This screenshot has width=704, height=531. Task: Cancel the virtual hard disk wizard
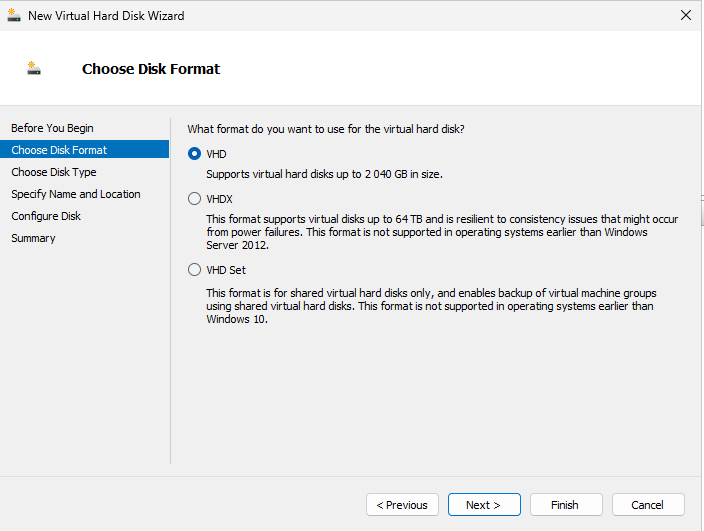point(648,505)
